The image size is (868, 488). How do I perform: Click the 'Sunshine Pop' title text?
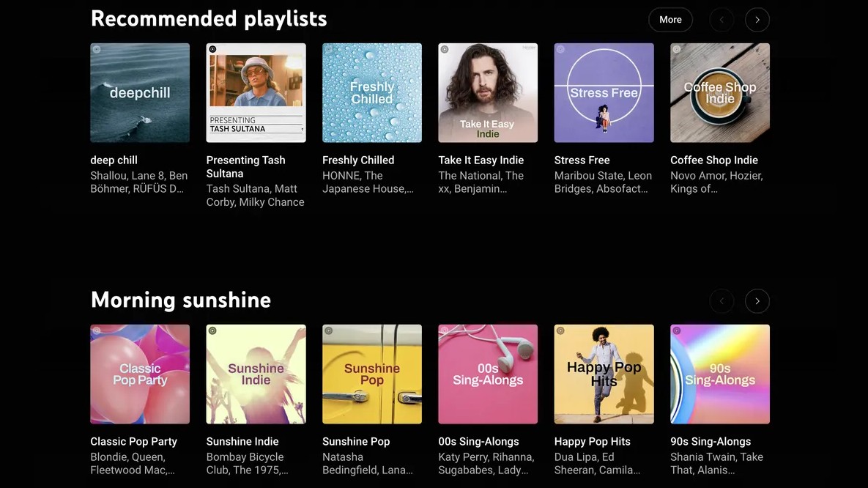coord(356,441)
